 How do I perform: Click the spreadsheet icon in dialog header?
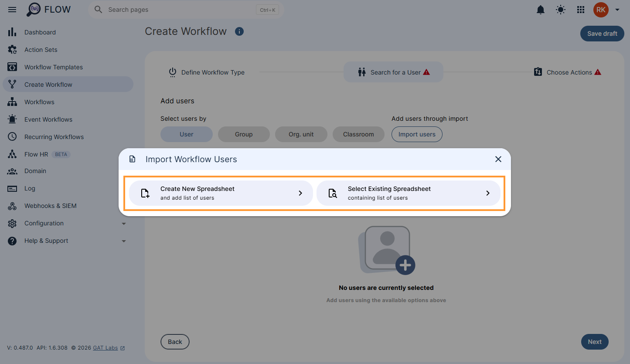coord(133,159)
